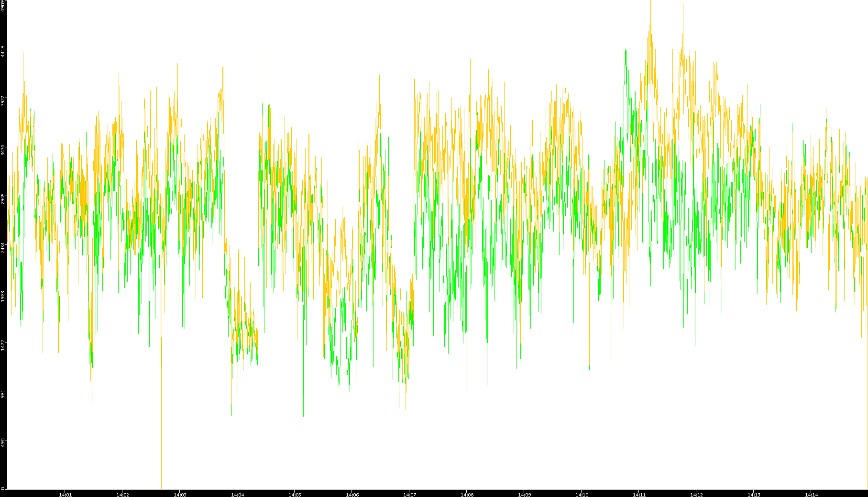Select the 14:07 time axis label

tap(409, 495)
